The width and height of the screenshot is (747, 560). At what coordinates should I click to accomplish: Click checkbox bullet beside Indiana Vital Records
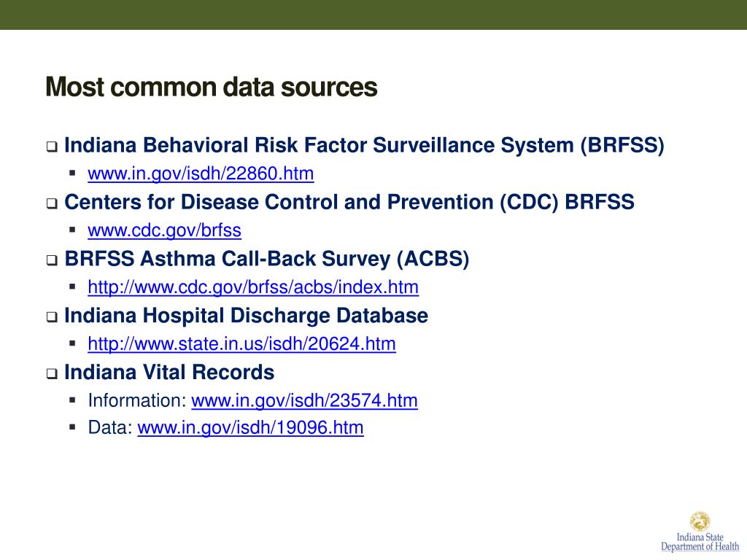point(52,374)
